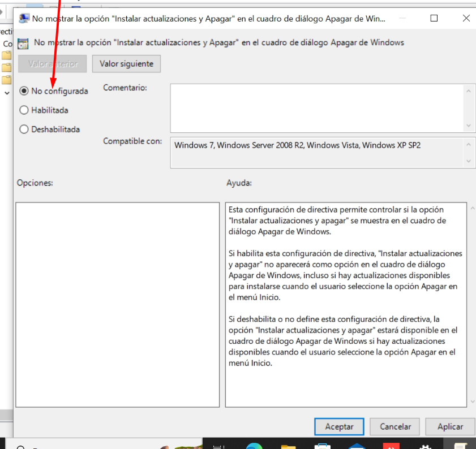Open Settings gear in the taskbar

425,446
